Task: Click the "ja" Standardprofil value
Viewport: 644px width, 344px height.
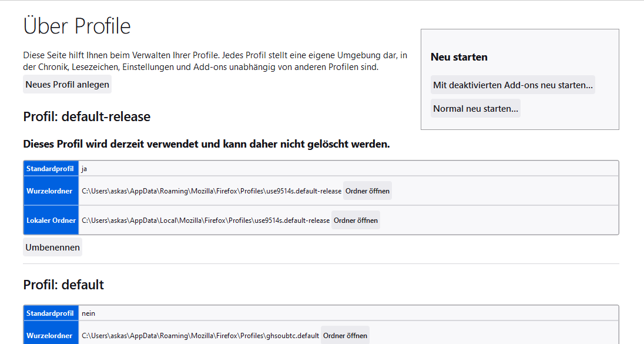Action: 84,169
